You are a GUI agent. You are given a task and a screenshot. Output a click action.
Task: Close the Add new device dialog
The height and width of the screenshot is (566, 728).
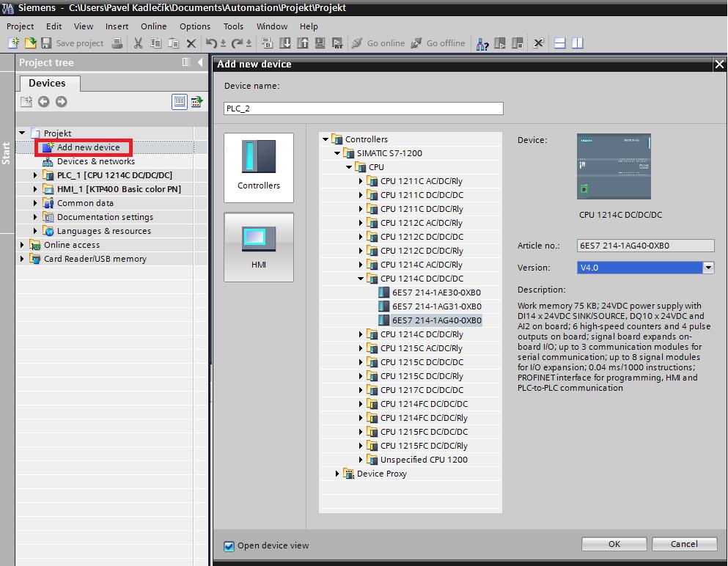(719, 64)
